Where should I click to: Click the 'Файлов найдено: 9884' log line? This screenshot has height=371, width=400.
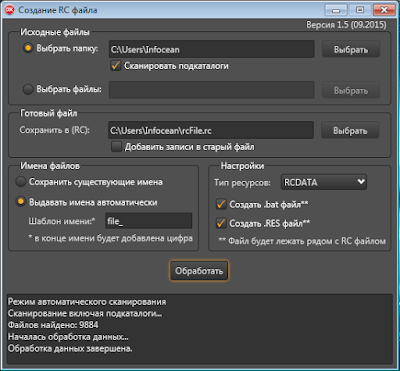point(53,325)
